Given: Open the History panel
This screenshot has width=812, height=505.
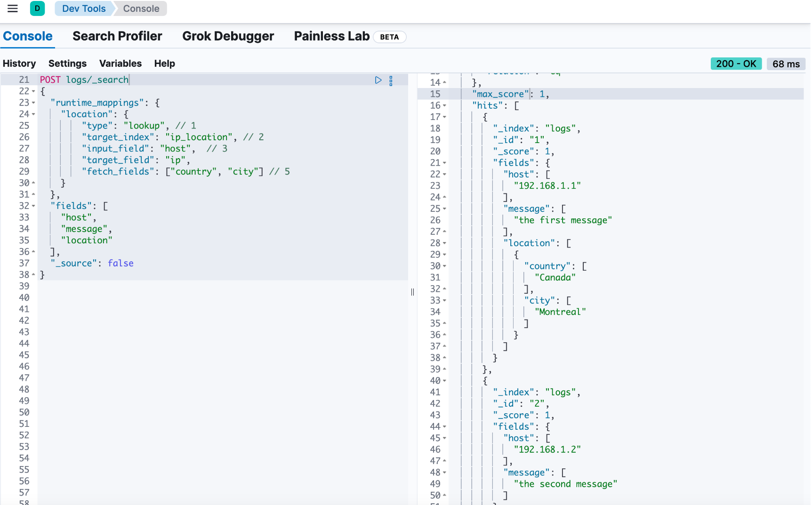Looking at the screenshot, I should [19, 64].
